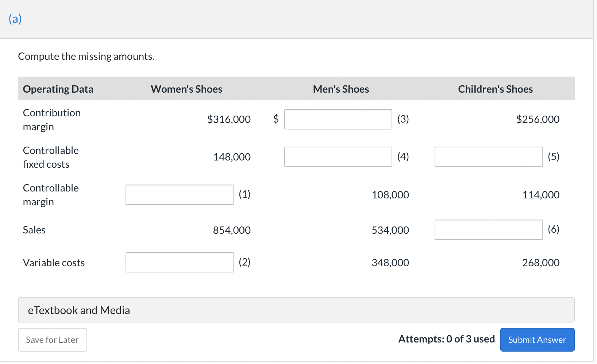The height and width of the screenshot is (364, 597).
Task: Select the 108,000 Men's controllable margin value
Action: pos(390,195)
